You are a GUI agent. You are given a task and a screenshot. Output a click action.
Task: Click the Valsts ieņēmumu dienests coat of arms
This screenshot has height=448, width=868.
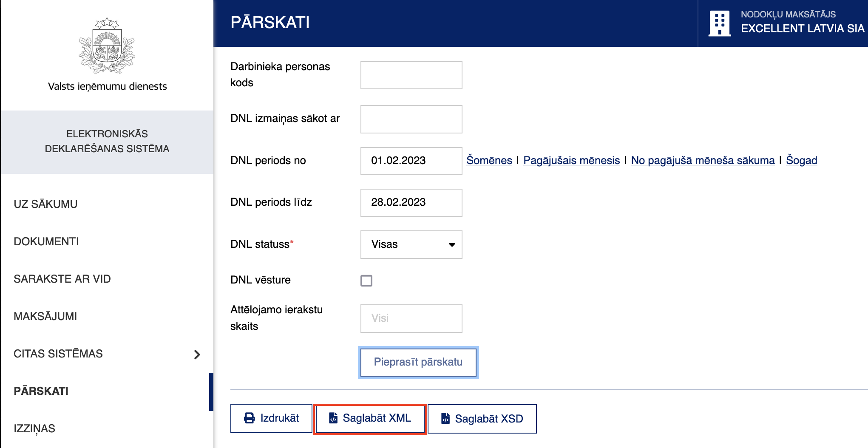coord(107,46)
